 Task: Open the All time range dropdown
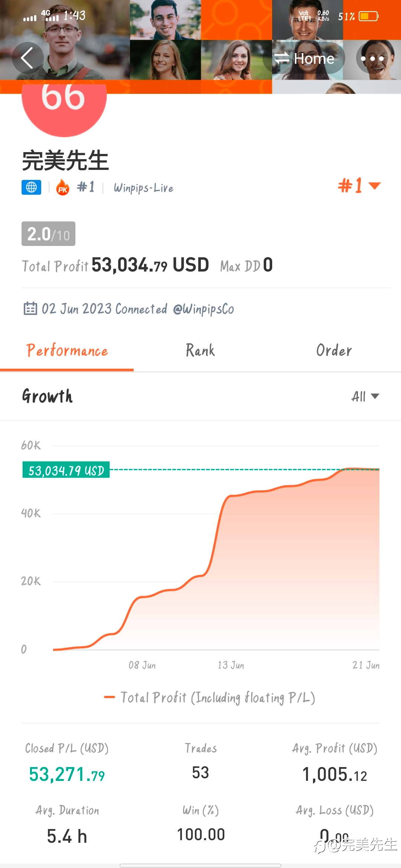tap(365, 397)
